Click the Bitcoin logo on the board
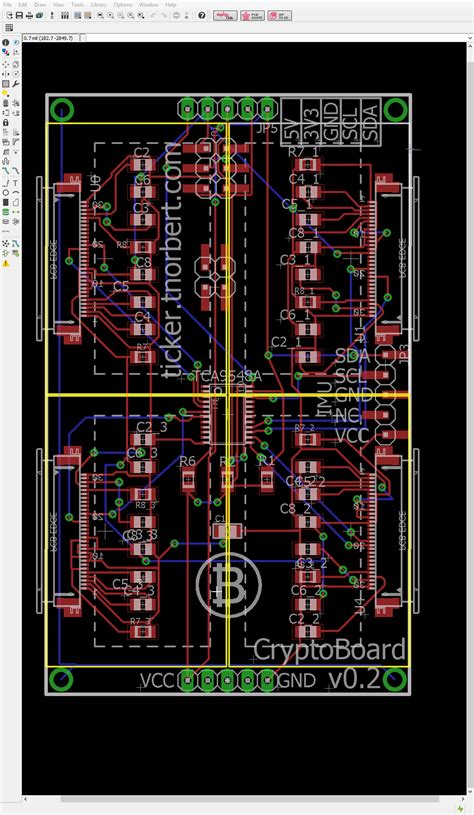Screen dimensions: 474x815 pos(229,585)
